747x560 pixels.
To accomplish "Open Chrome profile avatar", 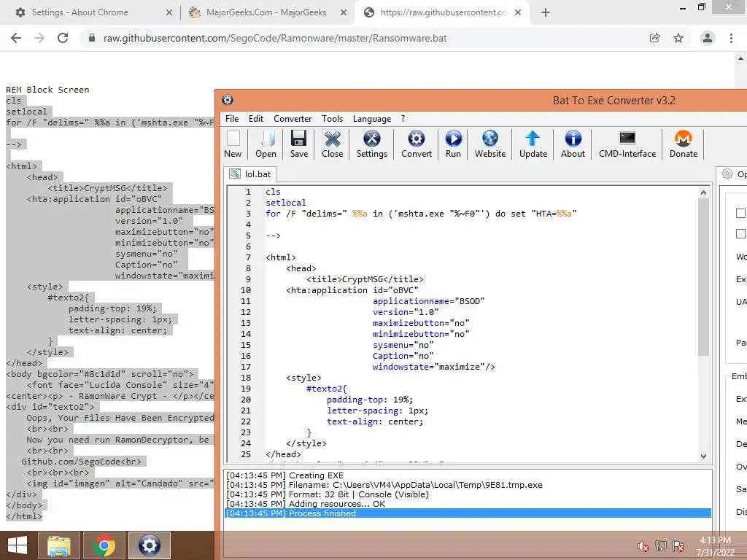I will tap(708, 38).
